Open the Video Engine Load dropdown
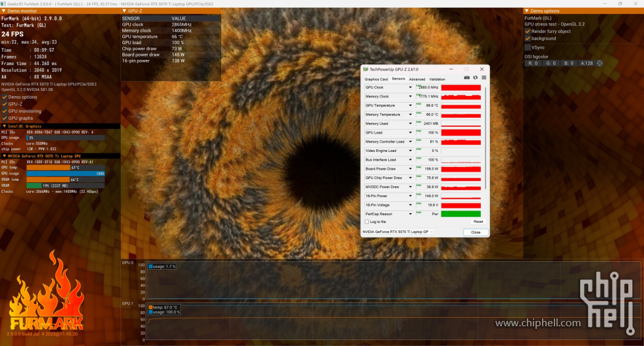Viewport: 644px width, 346px height. point(410,151)
